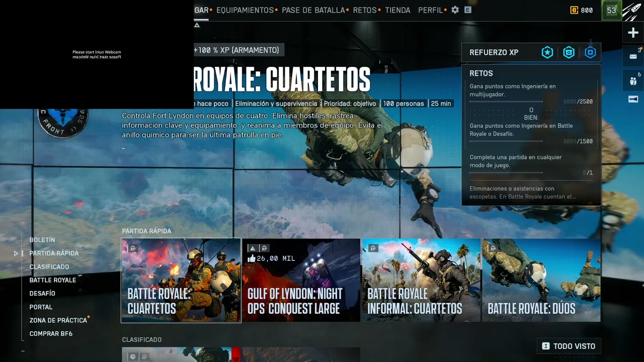Open the messages envelope icon

click(633, 56)
